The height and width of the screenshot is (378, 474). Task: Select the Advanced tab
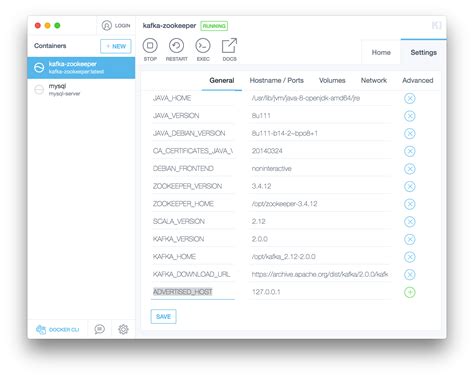(417, 80)
